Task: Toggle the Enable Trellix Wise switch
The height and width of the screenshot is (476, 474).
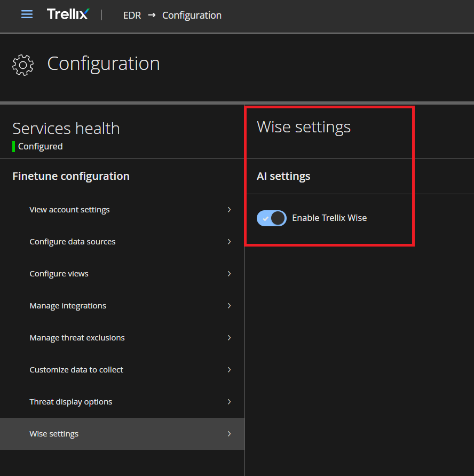Action: tap(272, 218)
